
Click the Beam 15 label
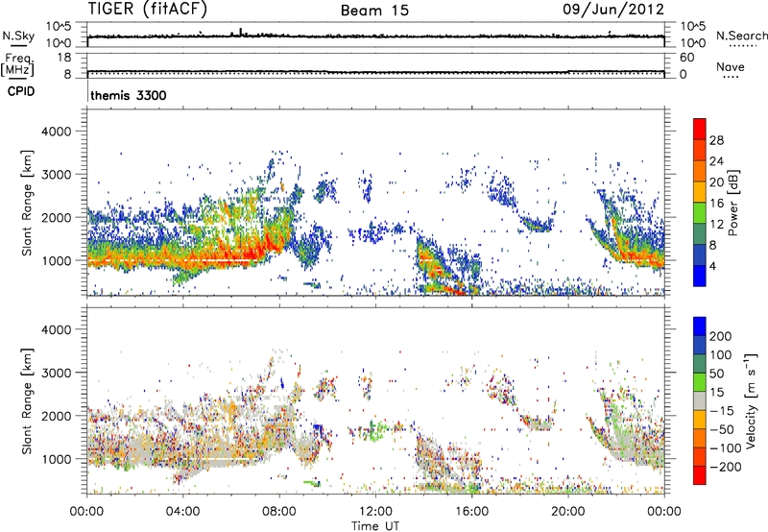coord(374,11)
